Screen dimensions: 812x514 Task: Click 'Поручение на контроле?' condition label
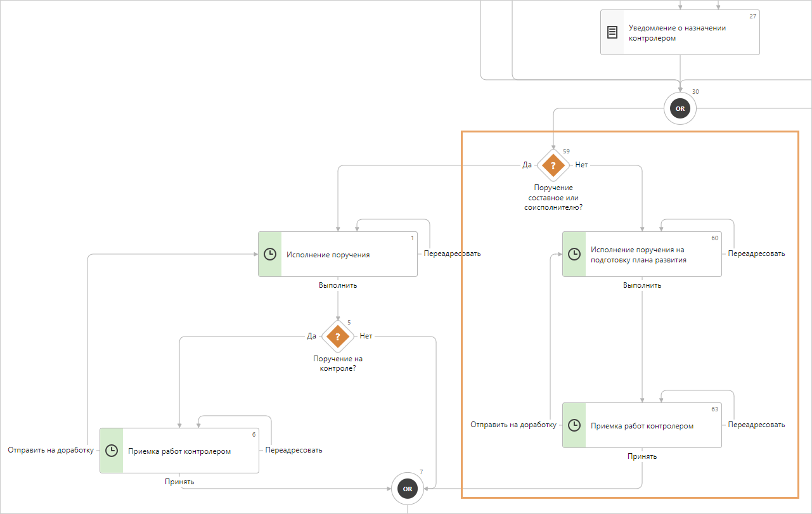338,363
